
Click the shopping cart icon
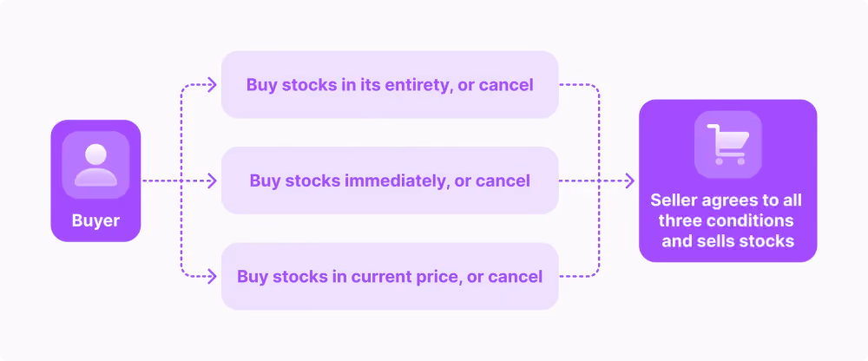(x=728, y=144)
